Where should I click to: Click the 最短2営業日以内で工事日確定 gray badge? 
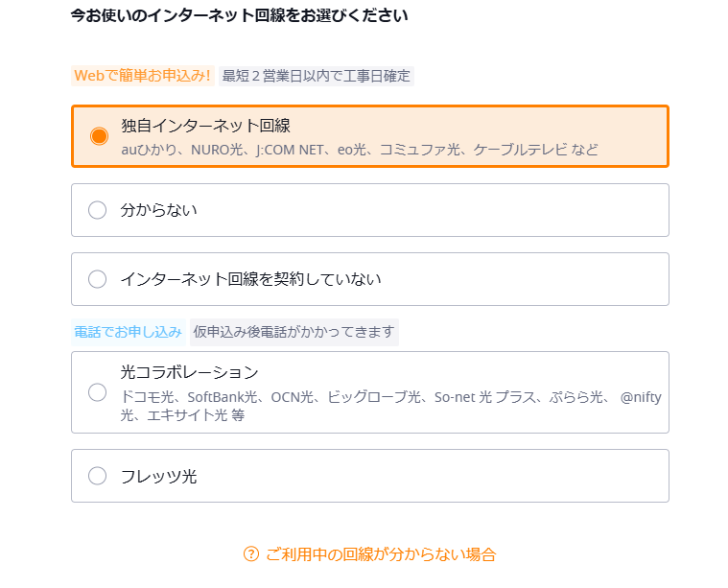tap(317, 76)
